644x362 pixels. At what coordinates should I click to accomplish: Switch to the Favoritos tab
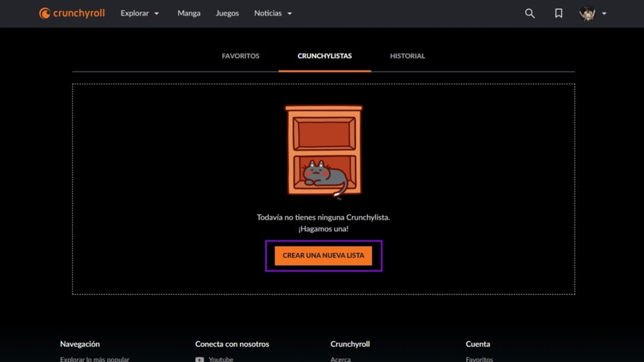pyautogui.click(x=241, y=56)
